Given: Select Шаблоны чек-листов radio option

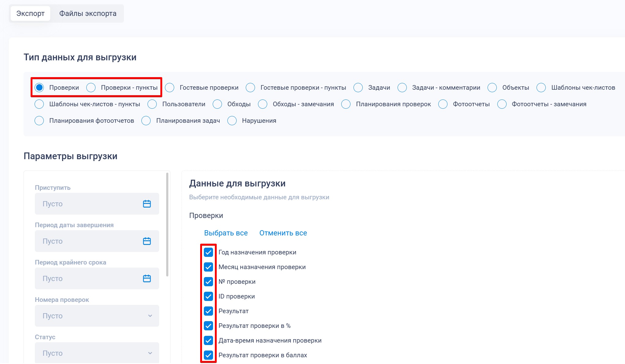Looking at the screenshot, I should tap(541, 88).
